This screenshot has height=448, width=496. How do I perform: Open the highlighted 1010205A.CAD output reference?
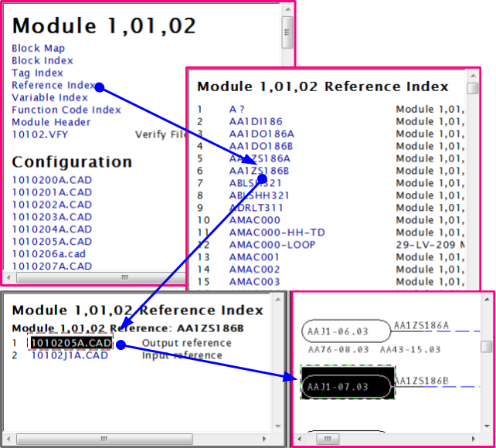pos(71,342)
